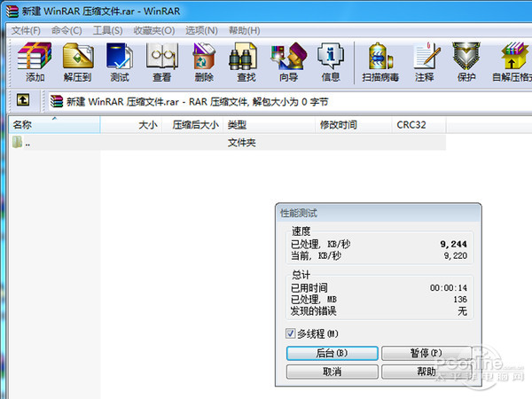Open the 工具(S) menu
This screenshot has width=532, height=399.
coord(107,30)
